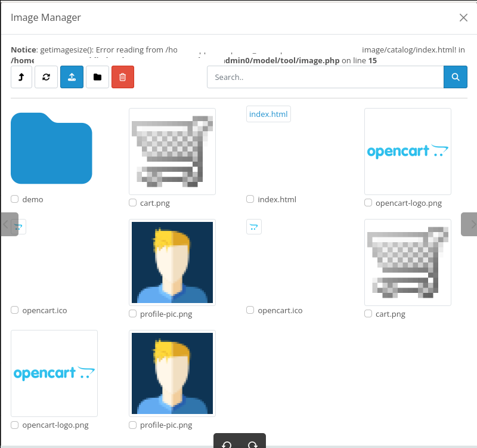Create a new folder
This screenshot has width=477, height=448.
(97, 77)
